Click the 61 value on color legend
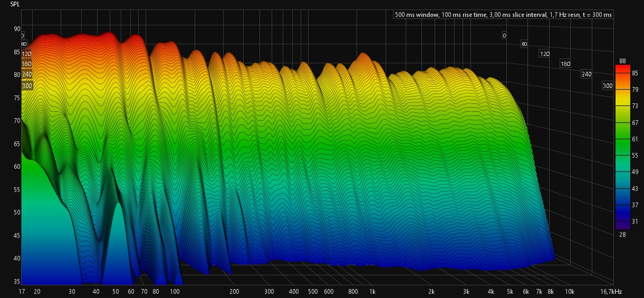The width and height of the screenshot is (644, 298). coord(635,139)
